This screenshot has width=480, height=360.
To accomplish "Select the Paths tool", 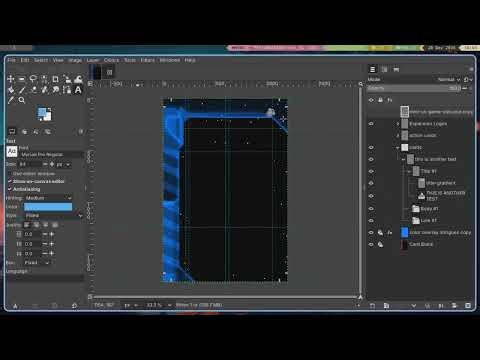I will click(67, 90).
